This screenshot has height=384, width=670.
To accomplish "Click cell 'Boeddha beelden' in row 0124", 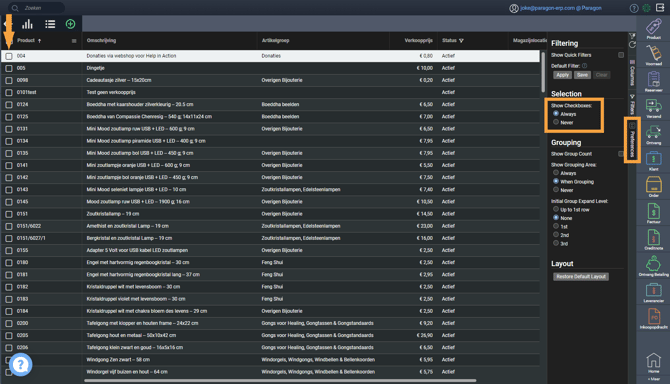I will click(280, 105).
